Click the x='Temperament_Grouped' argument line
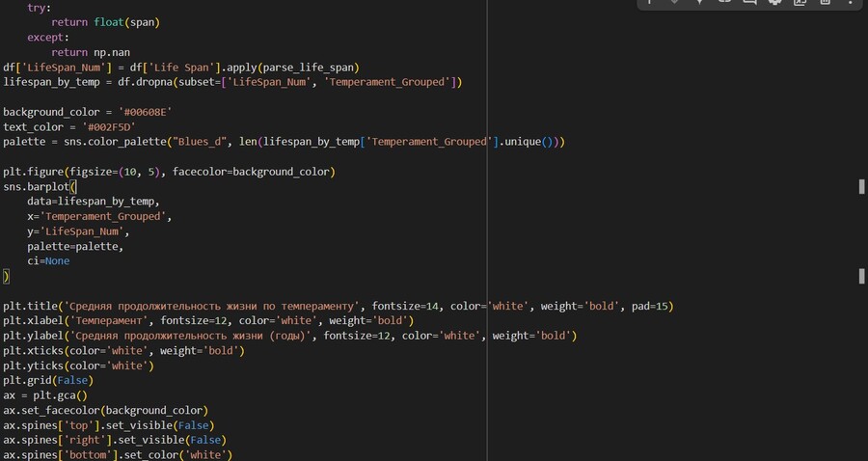The height and width of the screenshot is (461, 868). tap(99, 217)
